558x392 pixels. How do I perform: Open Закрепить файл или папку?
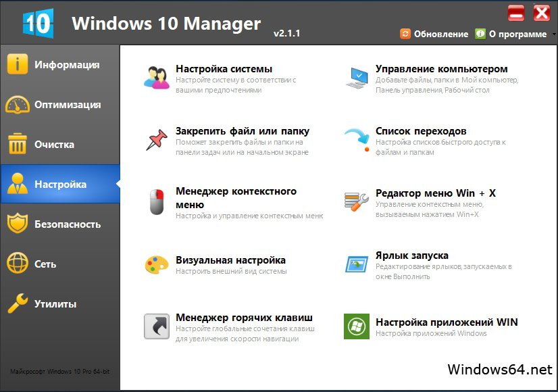tap(243, 131)
